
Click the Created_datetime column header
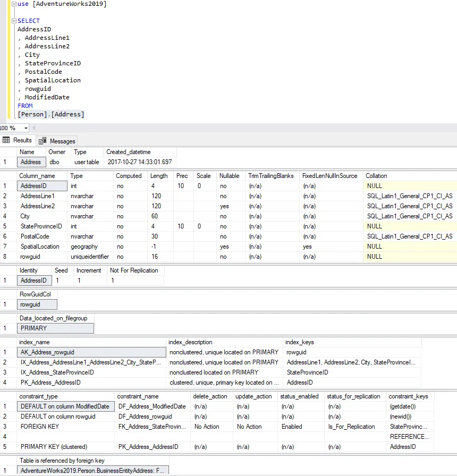point(140,152)
